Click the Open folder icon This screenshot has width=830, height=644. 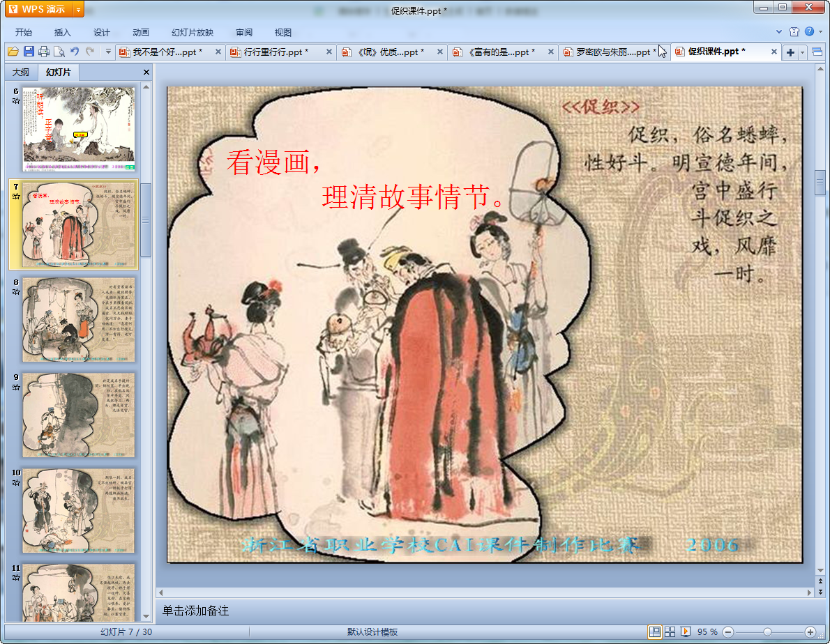point(13,52)
